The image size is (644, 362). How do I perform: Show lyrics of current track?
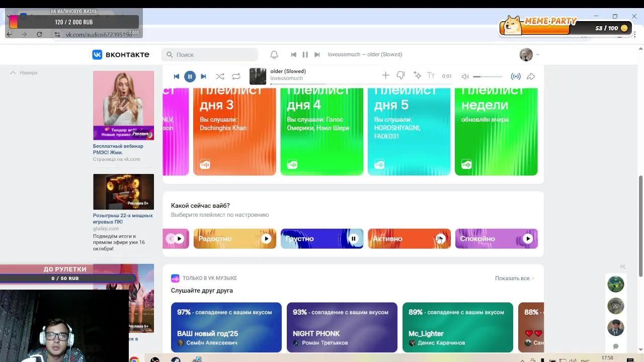coord(431,75)
